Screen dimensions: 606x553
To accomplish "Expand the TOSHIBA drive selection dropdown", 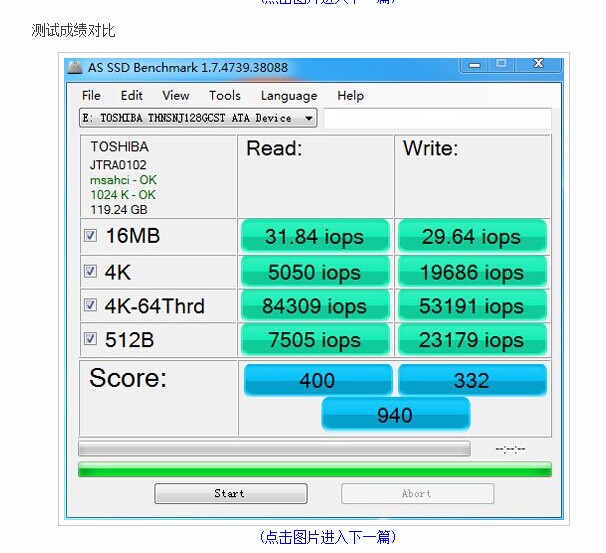I will [309, 118].
